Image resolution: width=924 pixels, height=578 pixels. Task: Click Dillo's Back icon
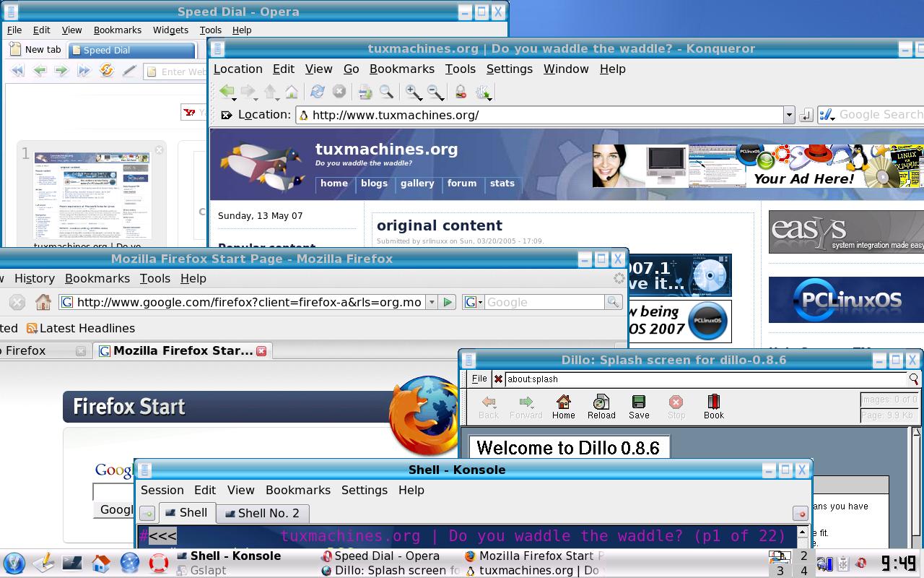coord(489,407)
